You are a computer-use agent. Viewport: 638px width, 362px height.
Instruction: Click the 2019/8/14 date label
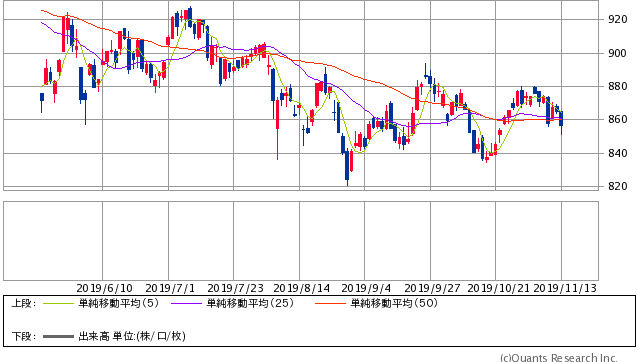point(302,288)
